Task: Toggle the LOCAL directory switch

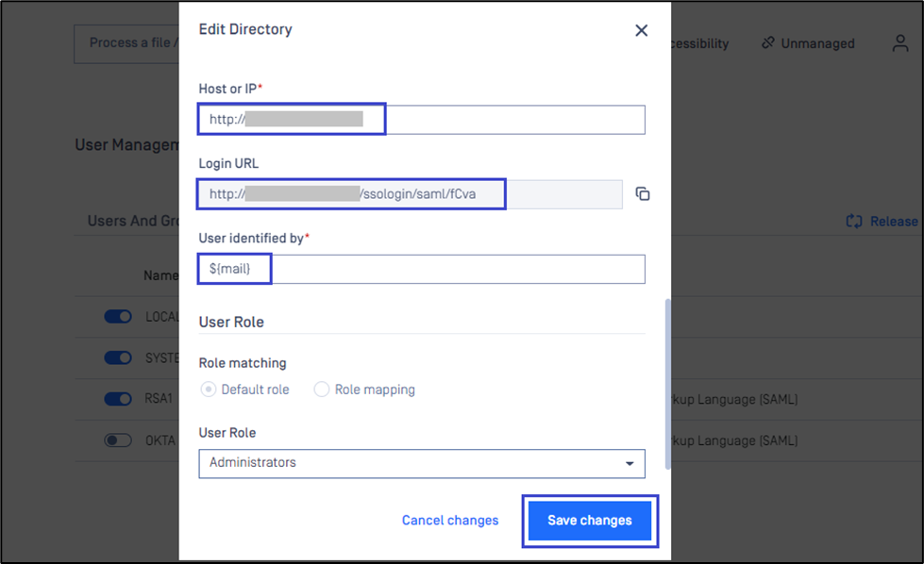Action: click(x=118, y=317)
